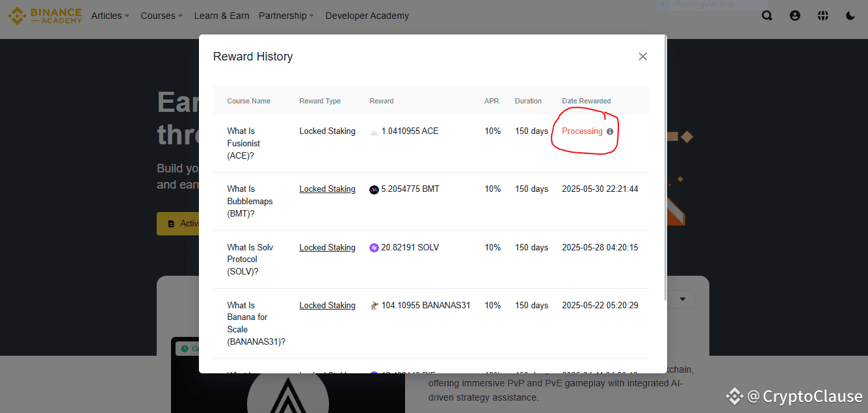Click the Duration column header
Viewport: 868px width, 413px height.
(x=528, y=101)
